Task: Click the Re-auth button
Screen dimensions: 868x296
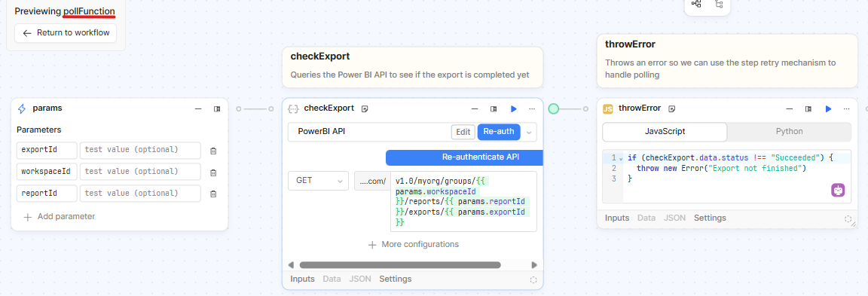Action: coord(499,132)
